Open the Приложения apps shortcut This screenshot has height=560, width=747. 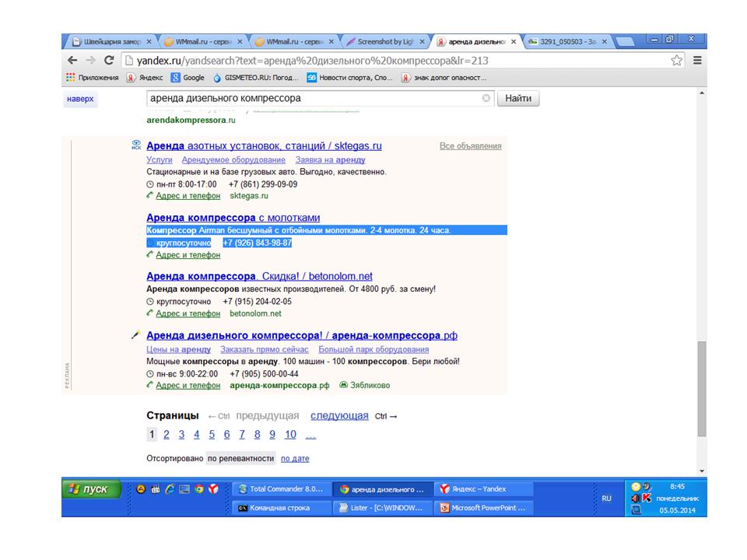(x=93, y=78)
